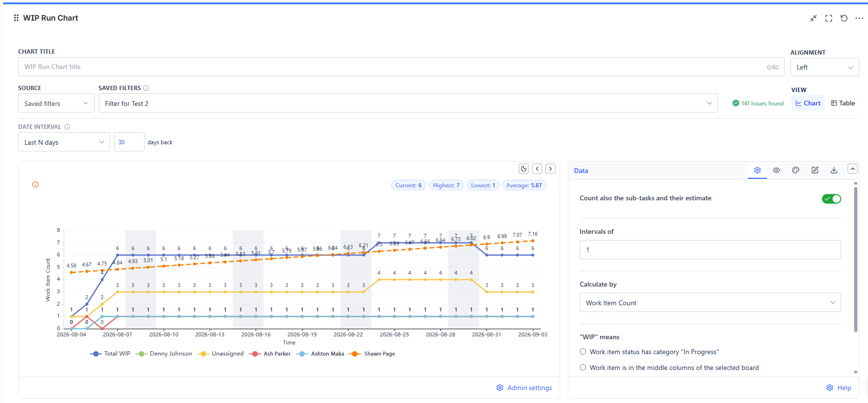Refresh the WIP Run Chart gadget
Viewport: 868px width, 403px height.
click(844, 18)
